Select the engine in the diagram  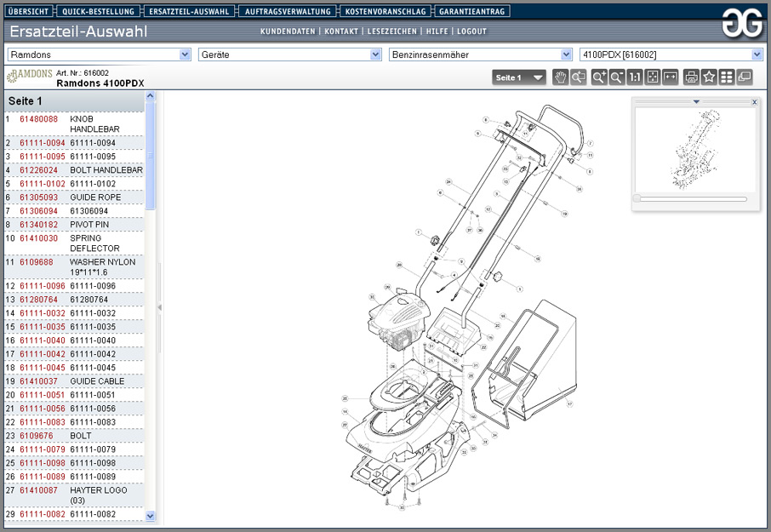[x=397, y=319]
